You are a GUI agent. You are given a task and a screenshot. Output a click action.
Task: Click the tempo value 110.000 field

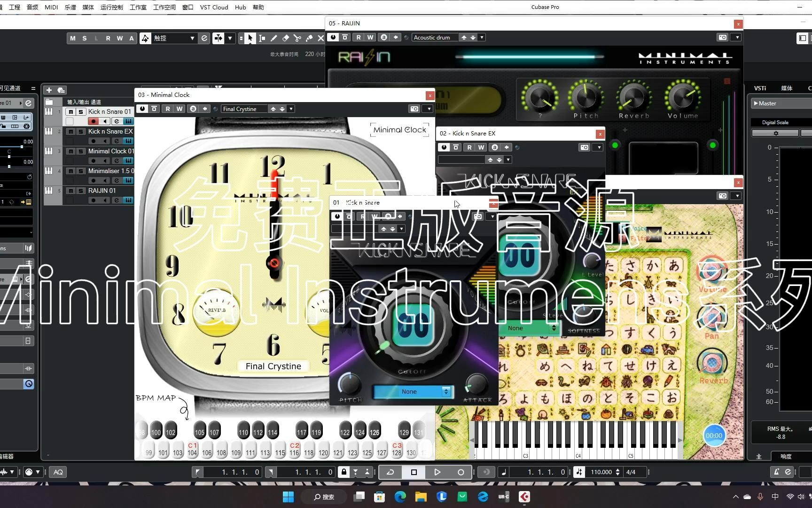coord(601,472)
